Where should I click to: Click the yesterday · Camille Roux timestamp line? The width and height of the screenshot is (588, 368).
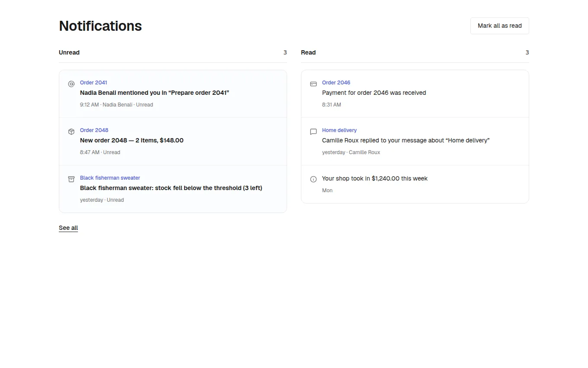click(x=351, y=152)
